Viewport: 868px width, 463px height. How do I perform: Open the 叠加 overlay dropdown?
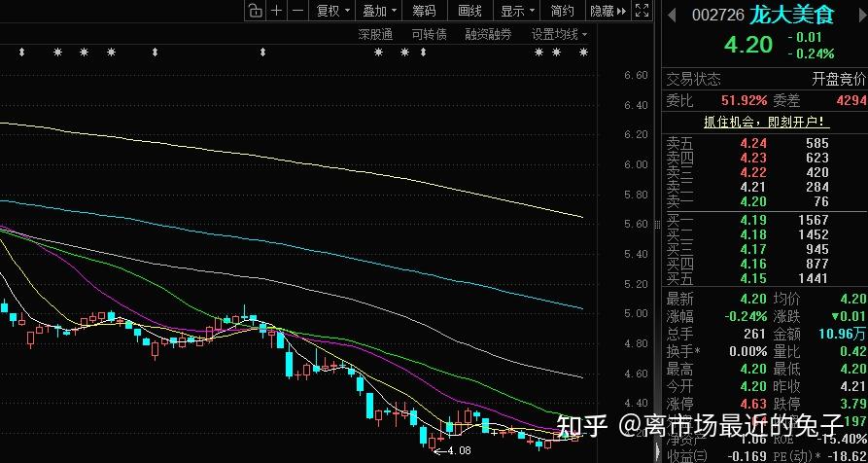380,11
